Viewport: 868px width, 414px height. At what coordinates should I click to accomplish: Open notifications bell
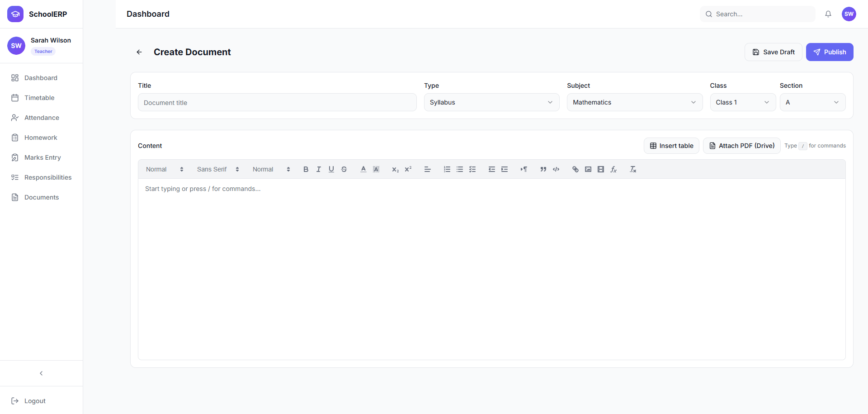(x=828, y=14)
